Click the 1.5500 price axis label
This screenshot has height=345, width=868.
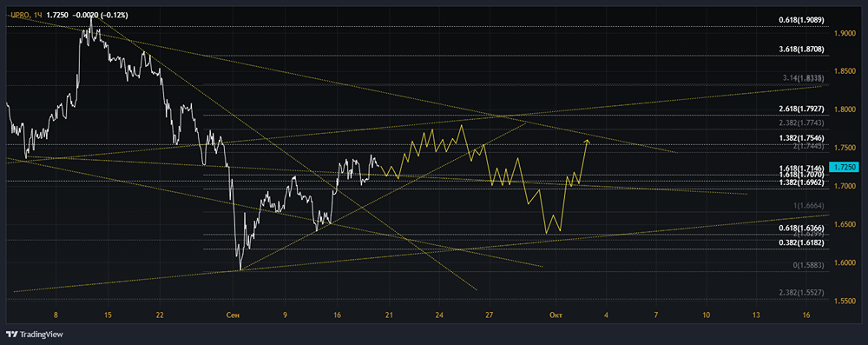(844, 302)
